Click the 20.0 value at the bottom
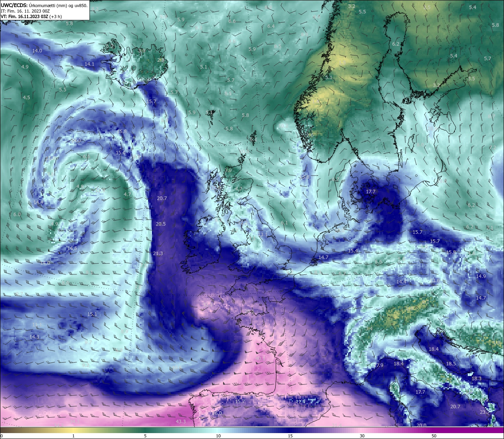The width and height of the screenshot is (504, 439). [x=421, y=425]
